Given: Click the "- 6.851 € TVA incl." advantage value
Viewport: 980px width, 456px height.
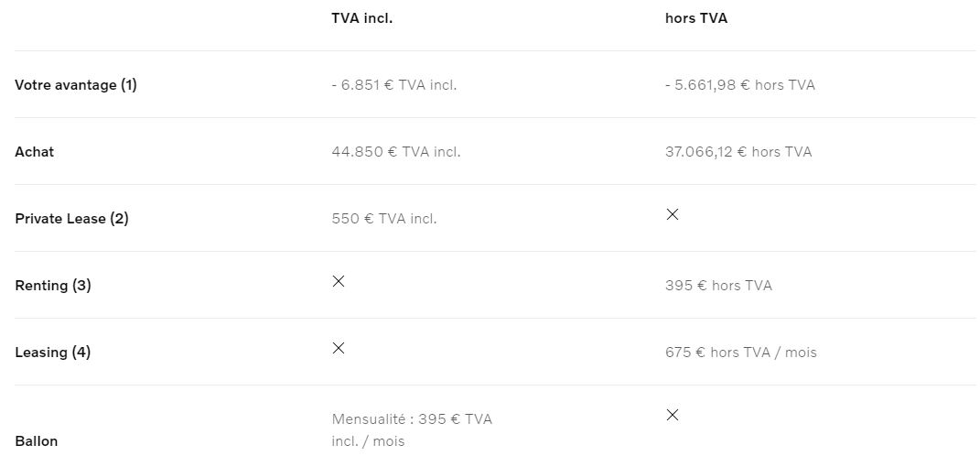Looking at the screenshot, I should pos(393,85).
